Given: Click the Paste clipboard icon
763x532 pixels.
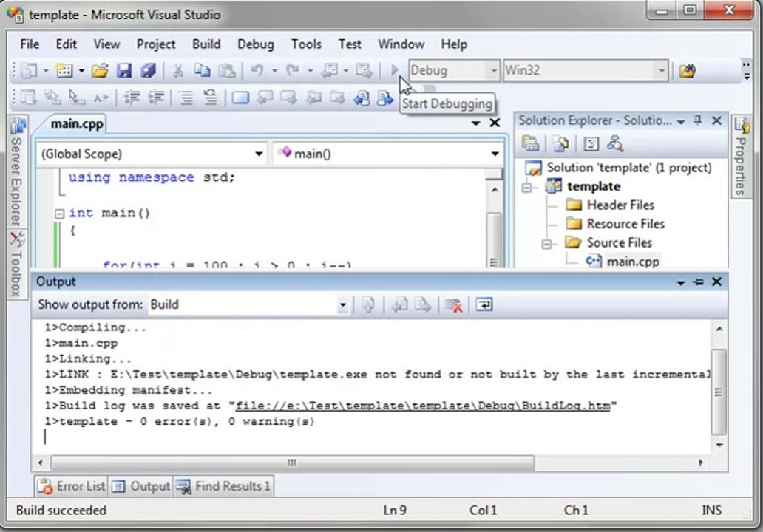Looking at the screenshot, I should [x=226, y=71].
